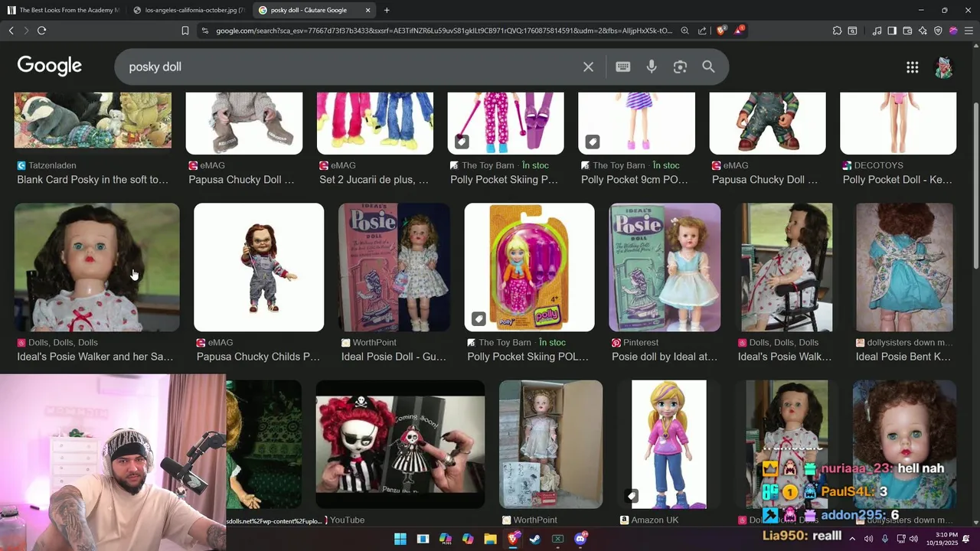
Task: Open Brave Shields lion icon
Action: coord(720,31)
